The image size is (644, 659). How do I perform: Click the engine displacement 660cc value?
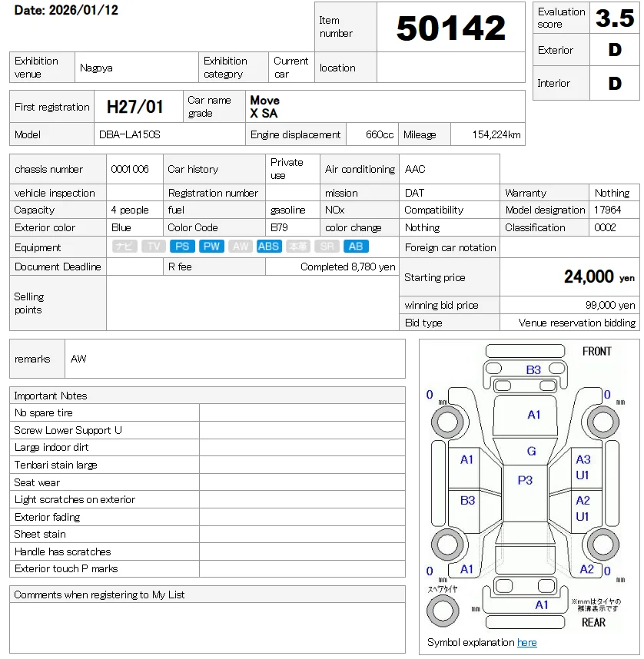pos(380,134)
